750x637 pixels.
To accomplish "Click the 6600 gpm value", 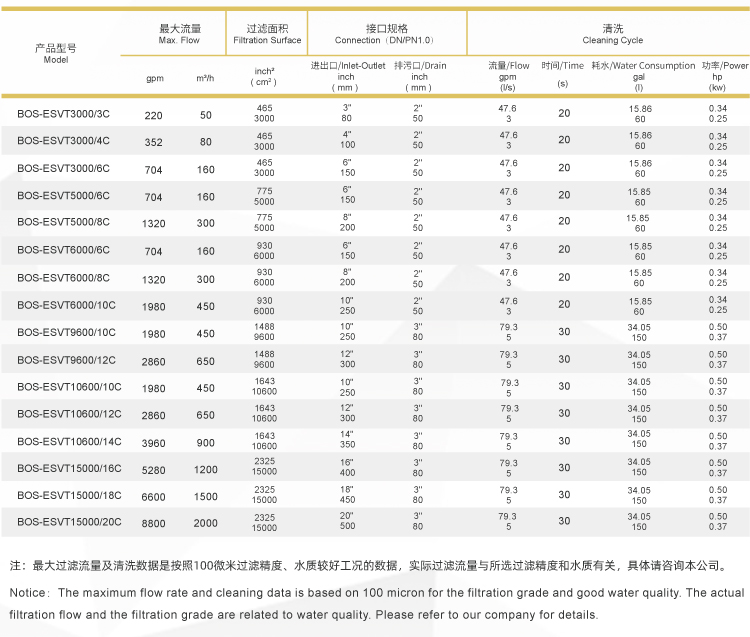I will 154,496.
